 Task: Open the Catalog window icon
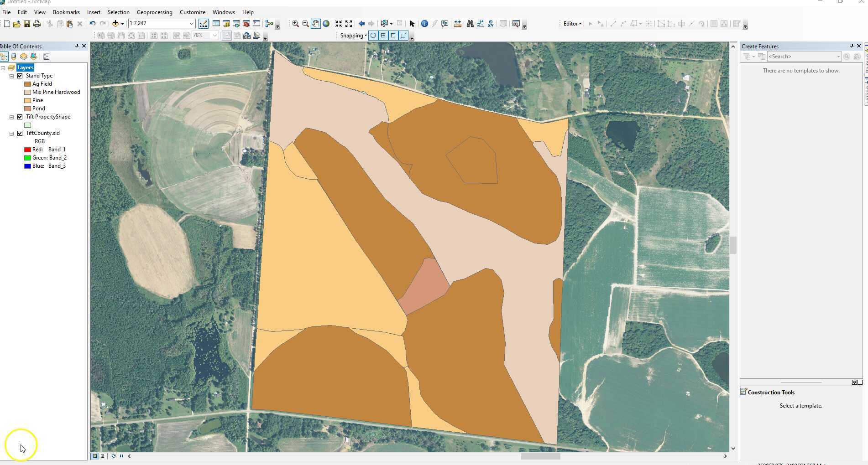point(226,24)
